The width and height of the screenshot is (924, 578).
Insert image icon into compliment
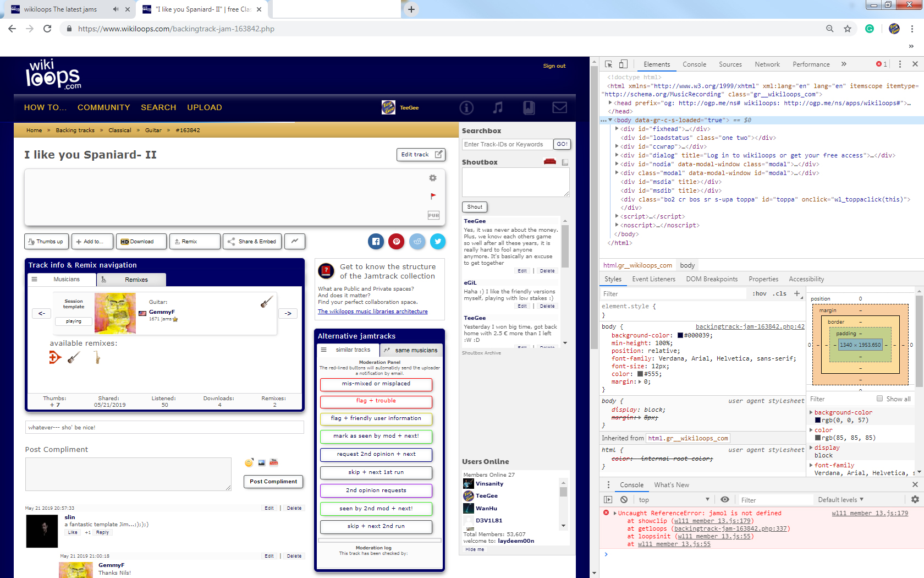click(x=262, y=462)
